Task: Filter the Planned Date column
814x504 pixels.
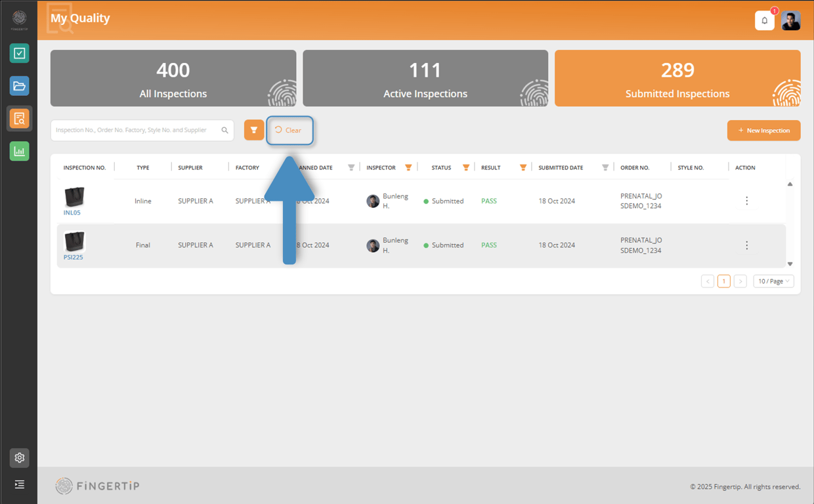Action: 351,167
